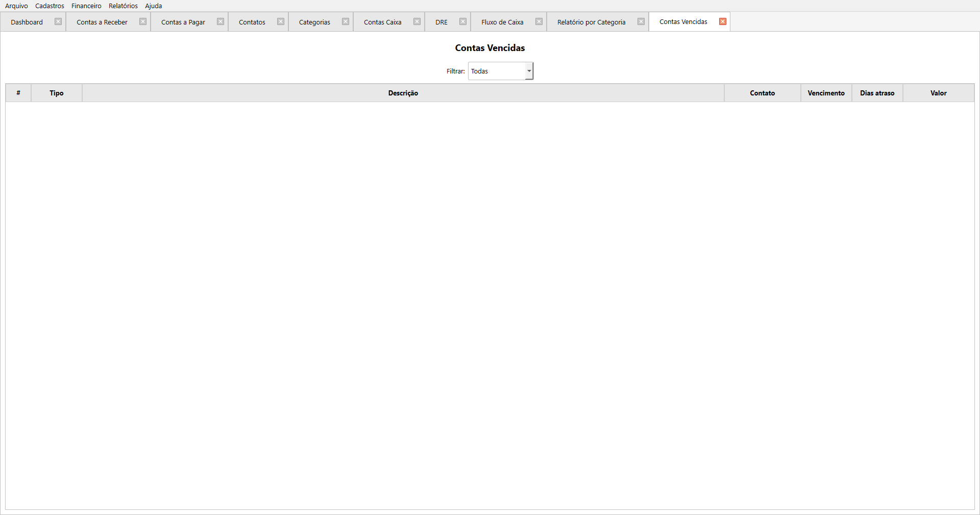
Task: Close the Dashboard tab with its X icon
Action: (58, 22)
